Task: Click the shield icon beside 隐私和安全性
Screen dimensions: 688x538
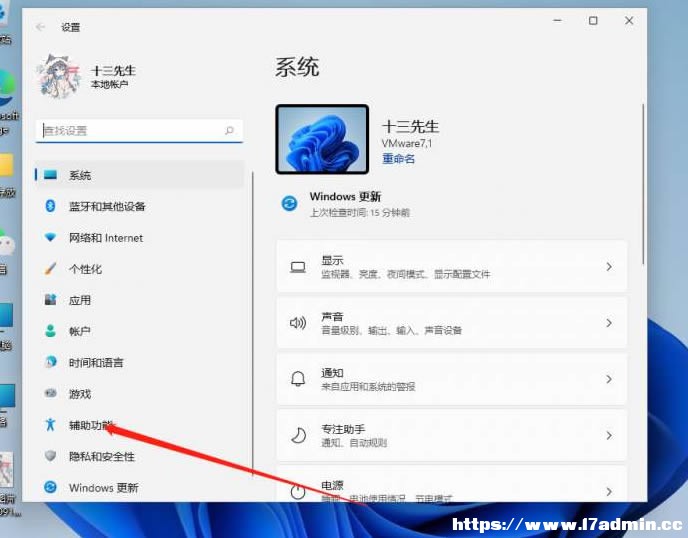Action: [50, 456]
